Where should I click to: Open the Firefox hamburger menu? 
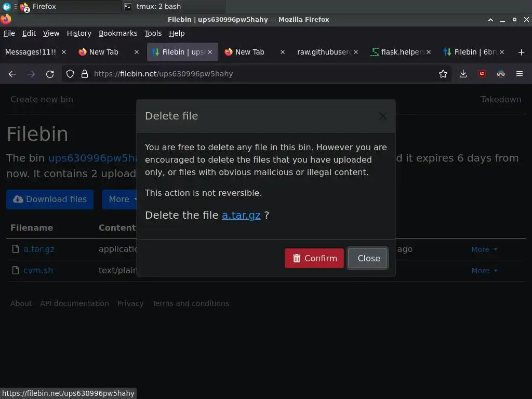coord(519,74)
